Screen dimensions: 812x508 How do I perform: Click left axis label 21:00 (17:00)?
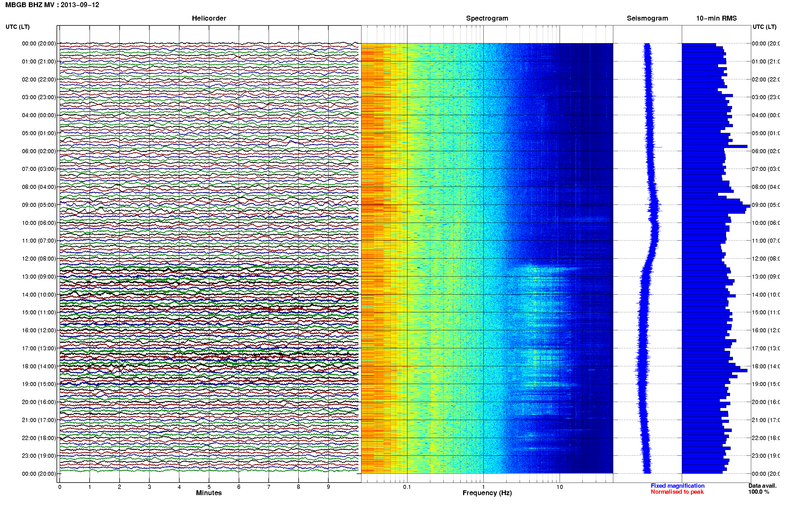coord(39,420)
